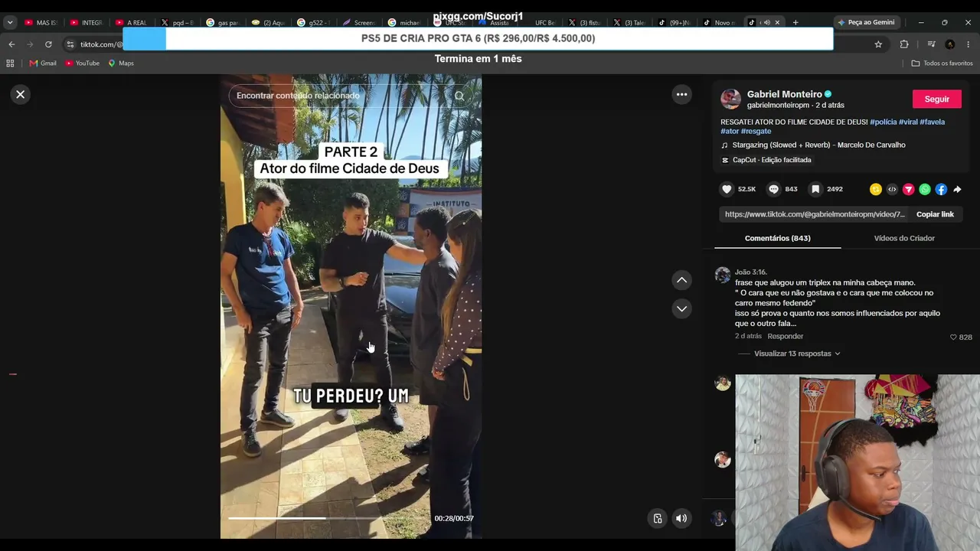Bookmark this page with the star
Viewport: 980px width, 551px height.
click(878, 44)
